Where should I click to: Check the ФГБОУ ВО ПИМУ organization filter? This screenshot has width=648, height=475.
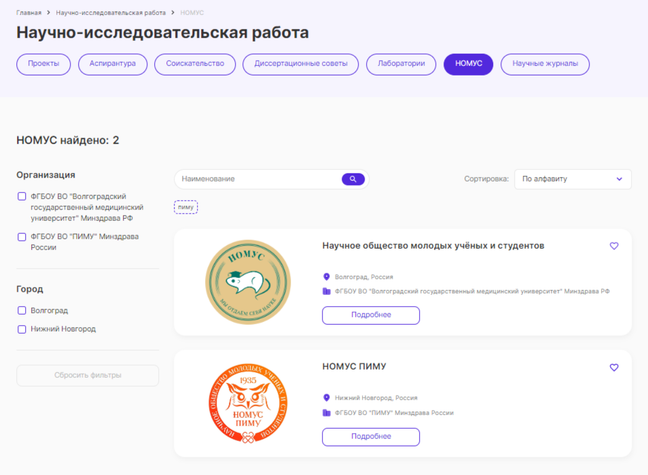tap(22, 237)
